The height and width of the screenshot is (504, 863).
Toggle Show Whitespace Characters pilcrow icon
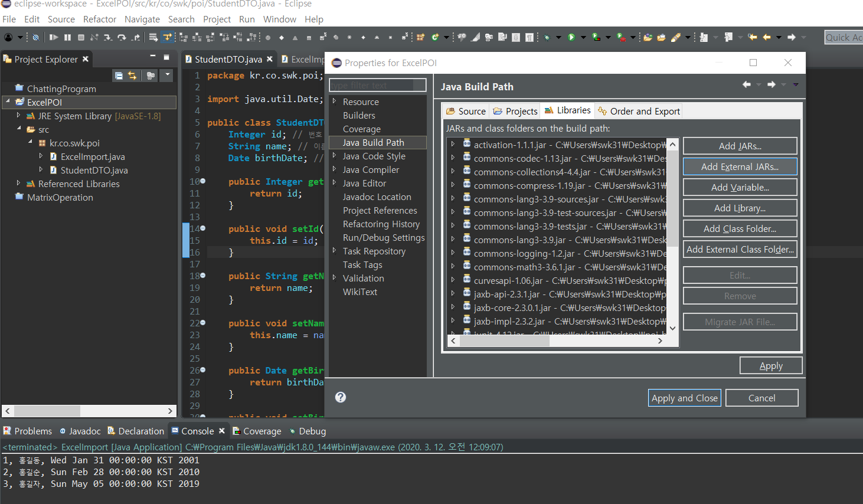click(x=529, y=37)
